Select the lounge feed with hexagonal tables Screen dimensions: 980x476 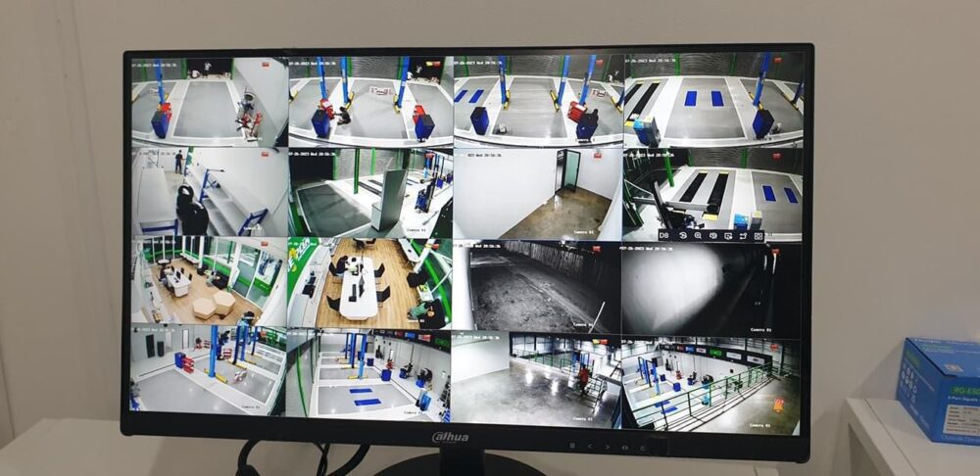[x=209, y=282]
